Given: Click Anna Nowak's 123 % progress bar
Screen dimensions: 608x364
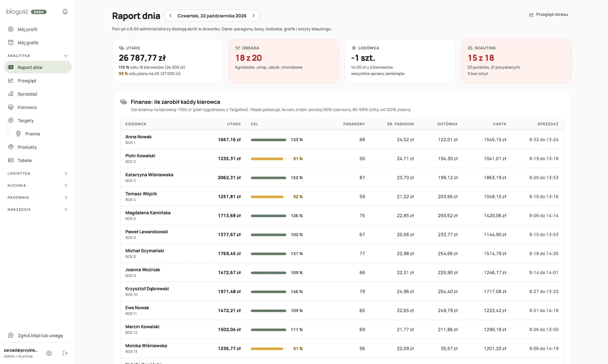Looking at the screenshot, I should pos(268,140).
